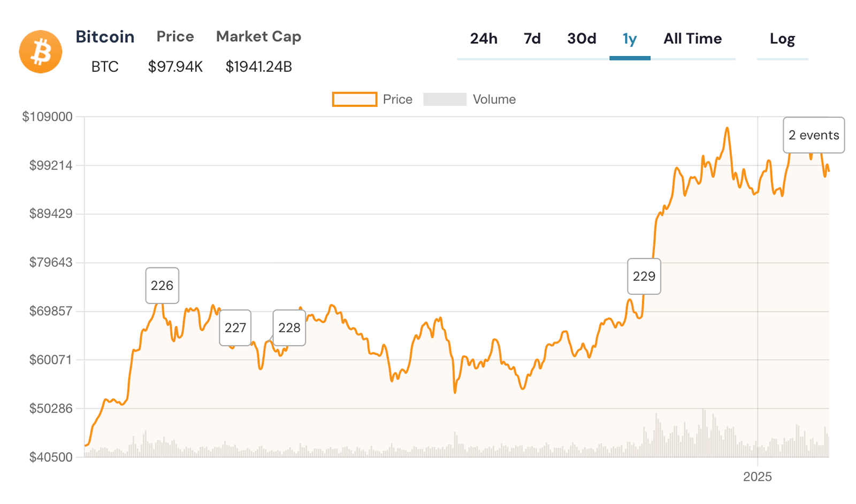Click the Price legend label
This screenshot has height=504, width=856.
(398, 100)
